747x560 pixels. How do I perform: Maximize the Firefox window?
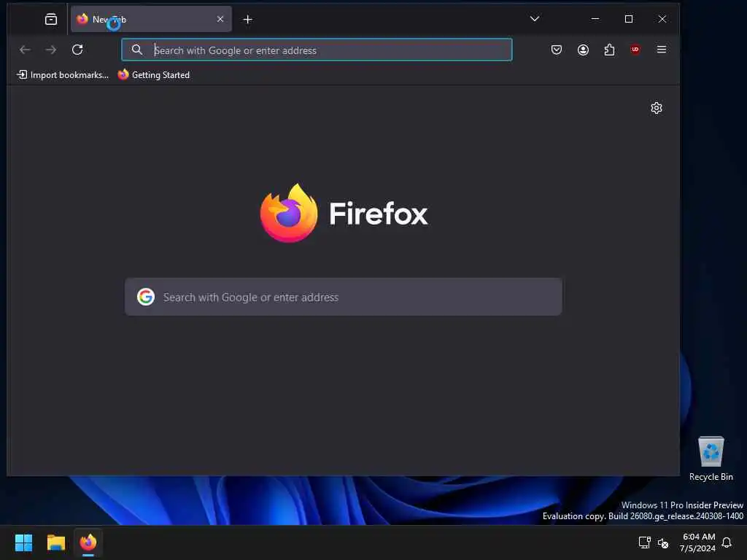click(629, 18)
